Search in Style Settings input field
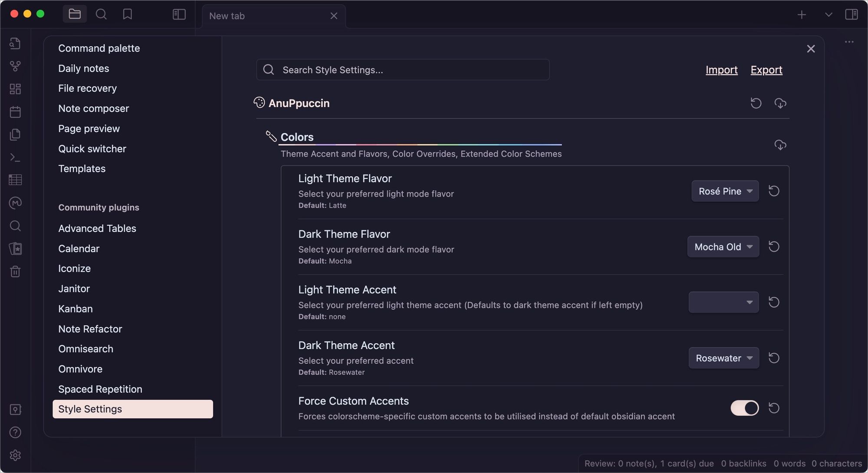868x473 pixels. pos(403,69)
